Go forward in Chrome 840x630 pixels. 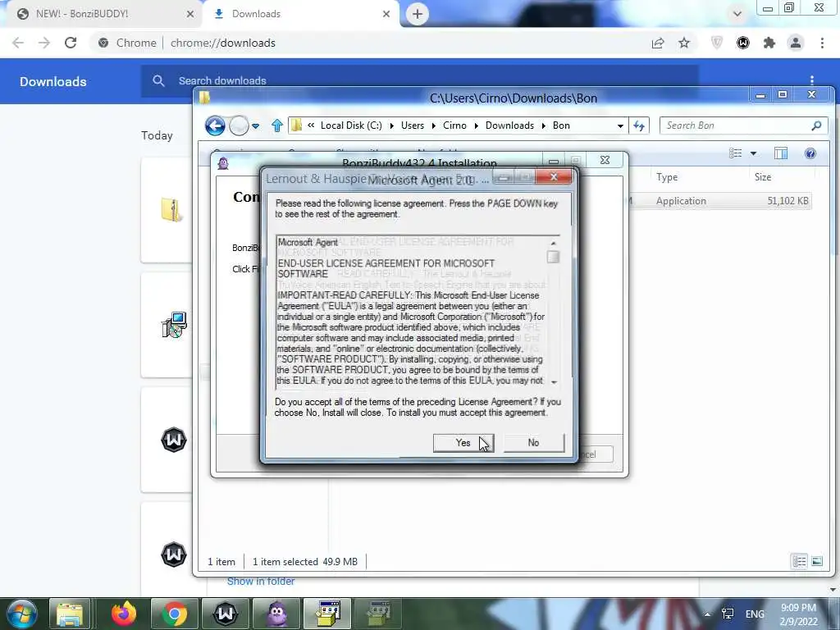pos(44,43)
